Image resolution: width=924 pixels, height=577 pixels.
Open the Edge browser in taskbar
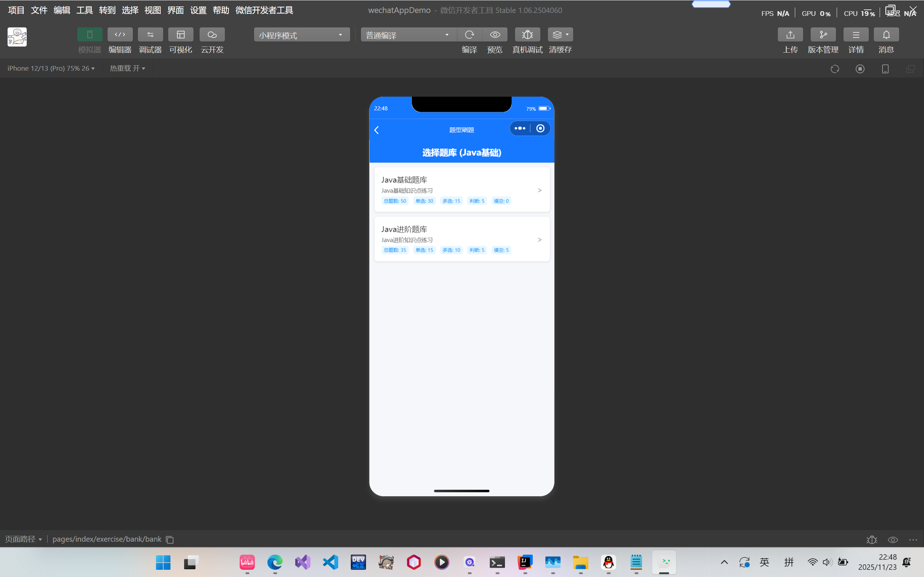(x=275, y=562)
